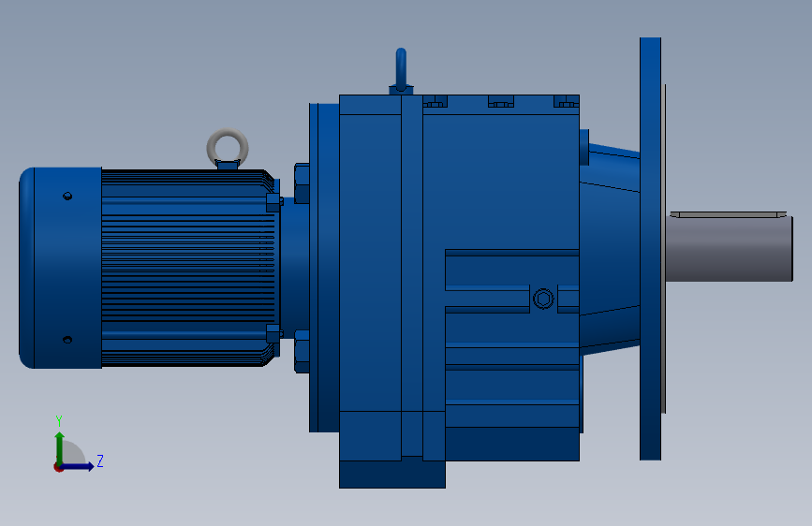
Task: Select the conical output housing before the flange
Action: click(610, 249)
